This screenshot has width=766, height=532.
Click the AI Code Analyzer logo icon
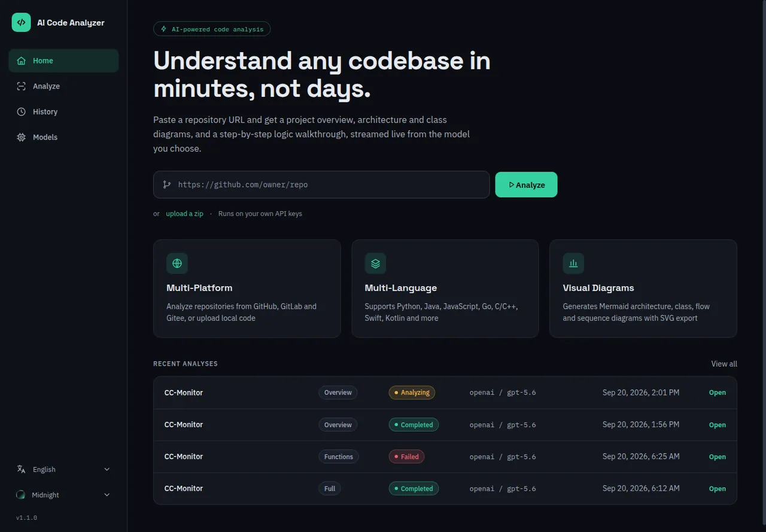pos(21,23)
